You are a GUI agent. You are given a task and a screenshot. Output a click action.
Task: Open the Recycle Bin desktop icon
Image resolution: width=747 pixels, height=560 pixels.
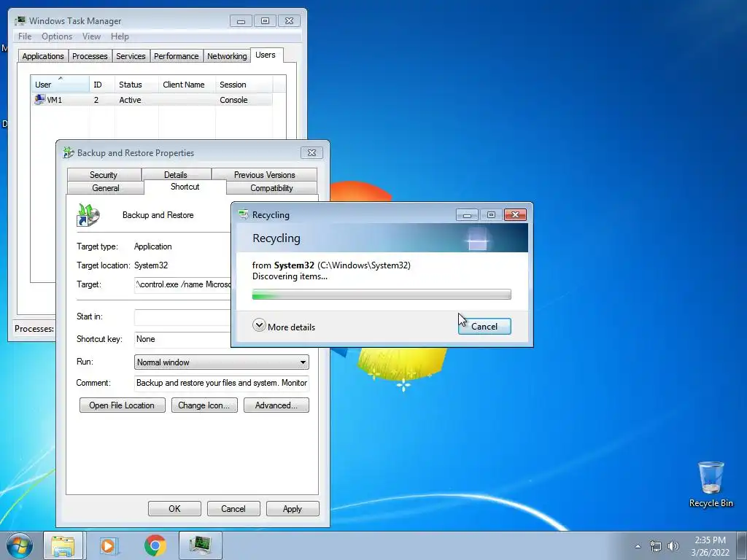(x=711, y=484)
